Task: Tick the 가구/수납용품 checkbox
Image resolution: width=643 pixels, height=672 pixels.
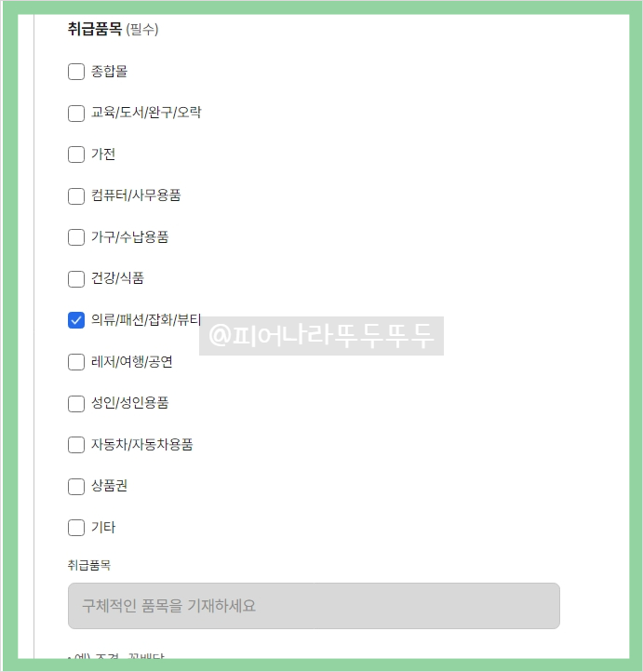Action: tap(76, 237)
